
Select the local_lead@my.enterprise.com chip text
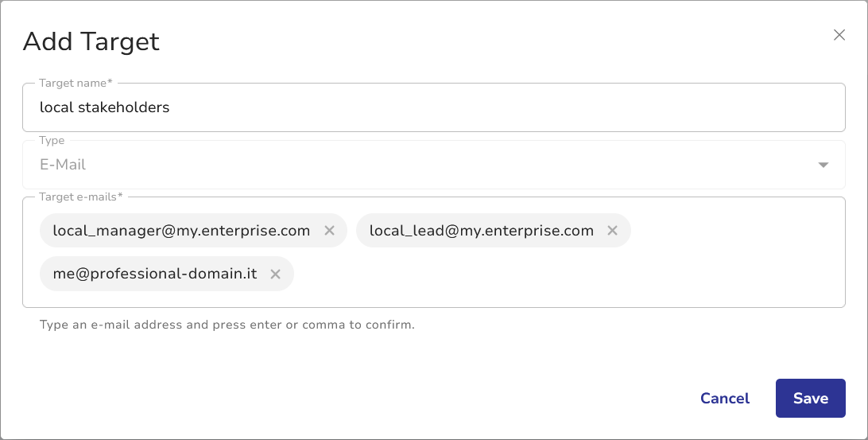point(481,231)
